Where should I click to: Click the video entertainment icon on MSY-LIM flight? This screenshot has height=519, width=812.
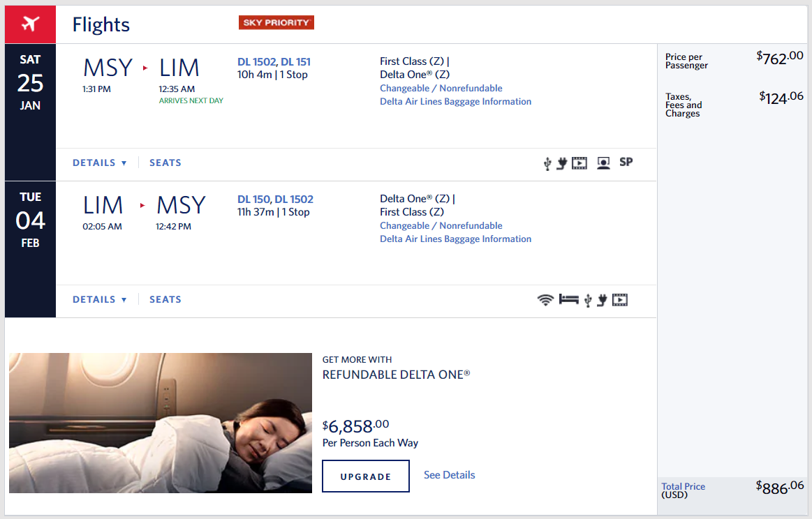(x=580, y=163)
